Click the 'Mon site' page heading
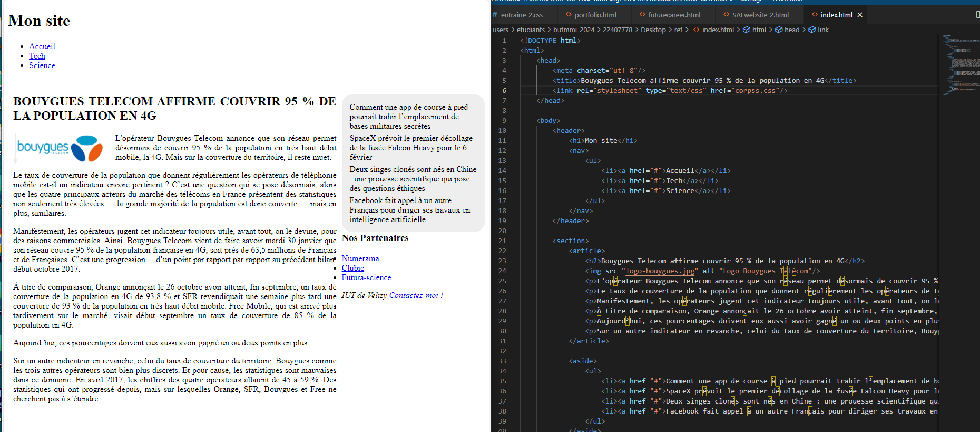The image size is (980, 432). tap(39, 21)
